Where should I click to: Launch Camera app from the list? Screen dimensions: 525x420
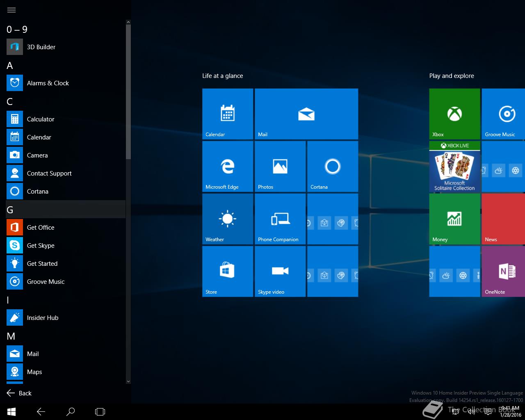(66, 155)
